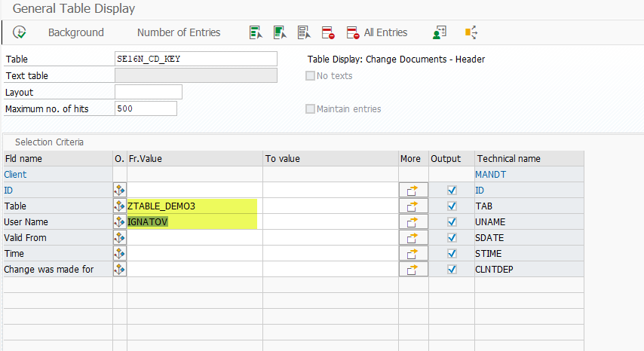Open More multiple selection for Time row
644x351 pixels.
413,253
